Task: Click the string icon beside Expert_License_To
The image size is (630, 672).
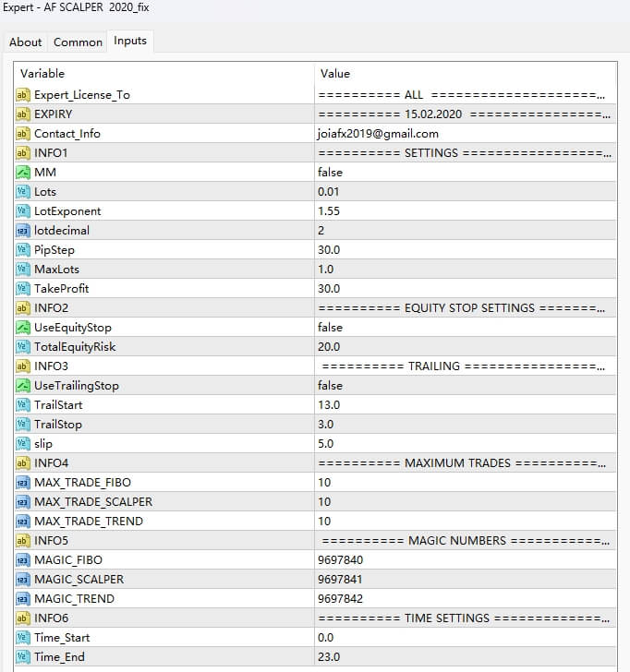Action: (23, 95)
